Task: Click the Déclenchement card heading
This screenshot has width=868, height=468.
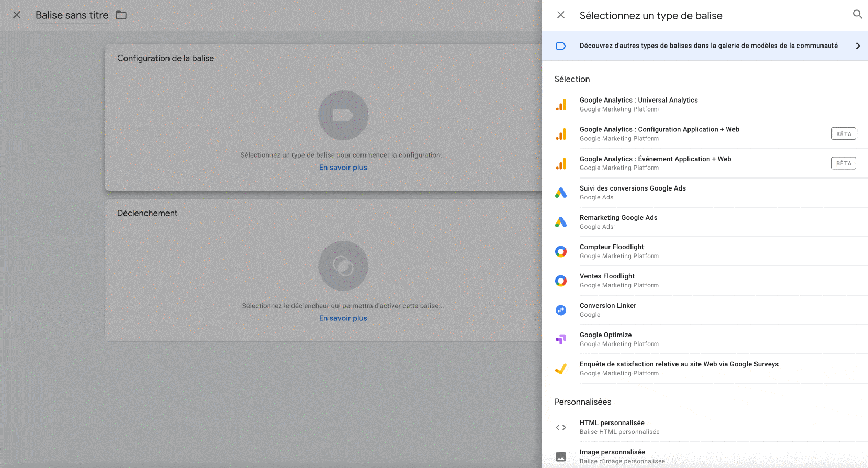Action: tap(147, 213)
